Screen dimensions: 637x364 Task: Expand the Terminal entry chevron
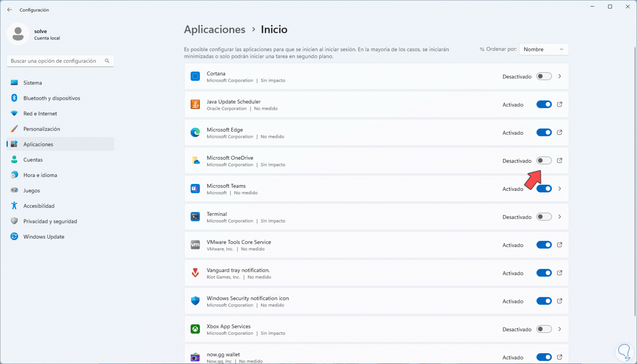pyautogui.click(x=559, y=217)
